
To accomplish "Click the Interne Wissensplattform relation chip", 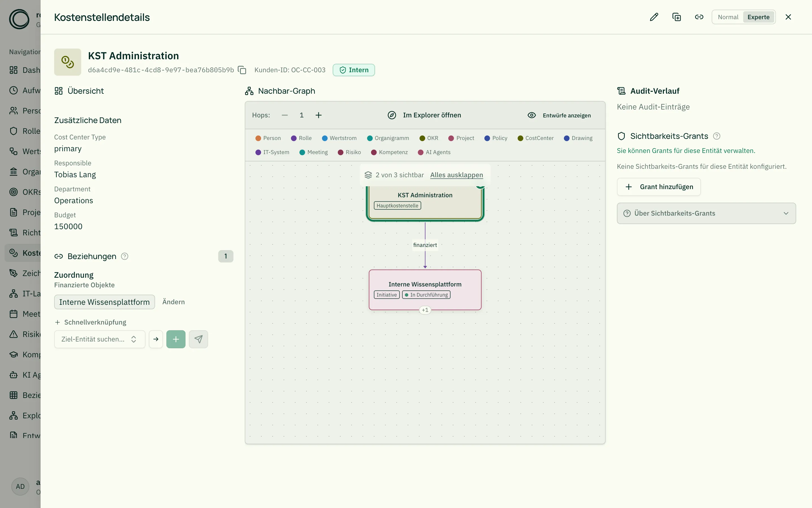I will 104,302.
